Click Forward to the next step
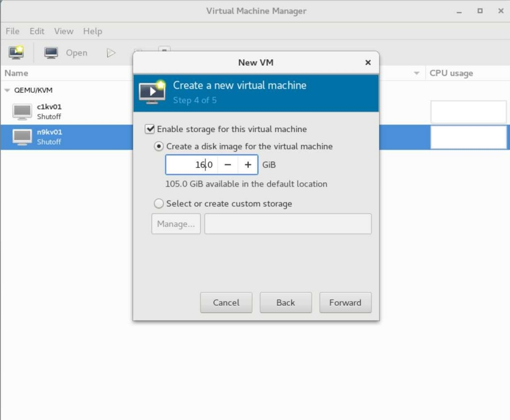The height and width of the screenshot is (420, 510). [x=346, y=302]
